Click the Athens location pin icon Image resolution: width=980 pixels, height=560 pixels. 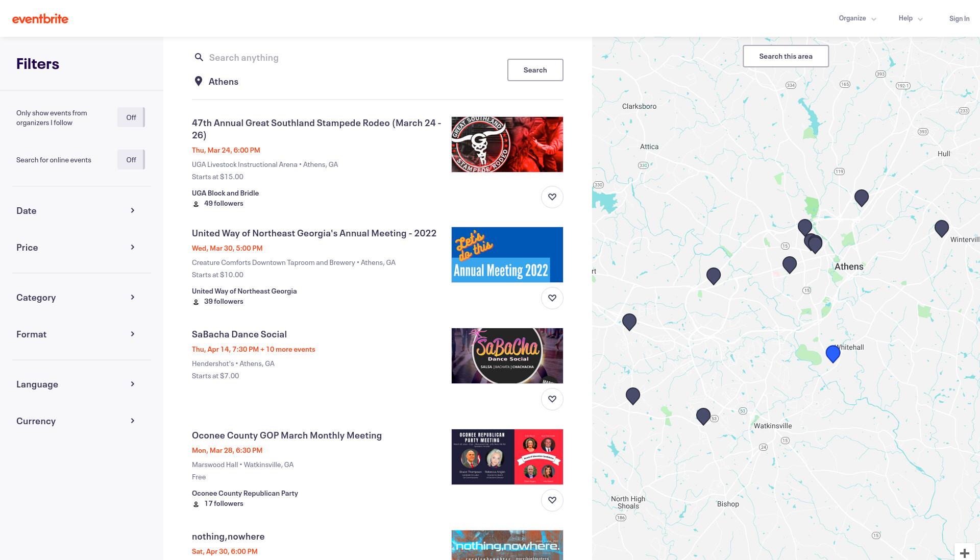pyautogui.click(x=199, y=81)
